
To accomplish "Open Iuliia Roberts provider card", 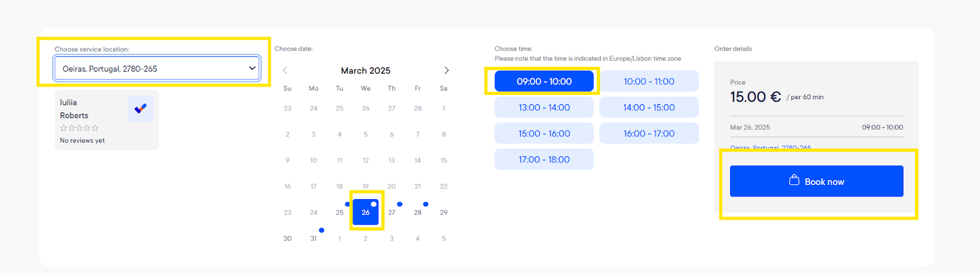I will coord(107,120).
